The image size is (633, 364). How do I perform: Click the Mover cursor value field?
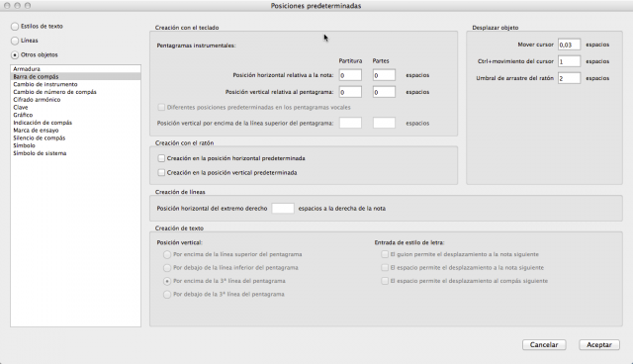pyautogui.click(x=570, y=45)
